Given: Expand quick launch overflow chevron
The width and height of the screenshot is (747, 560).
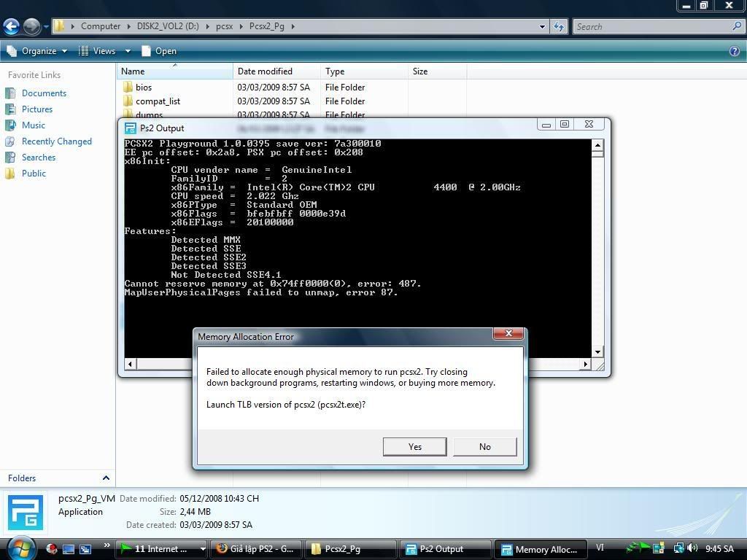Looking at the screenshot, I should click(107, 545).
